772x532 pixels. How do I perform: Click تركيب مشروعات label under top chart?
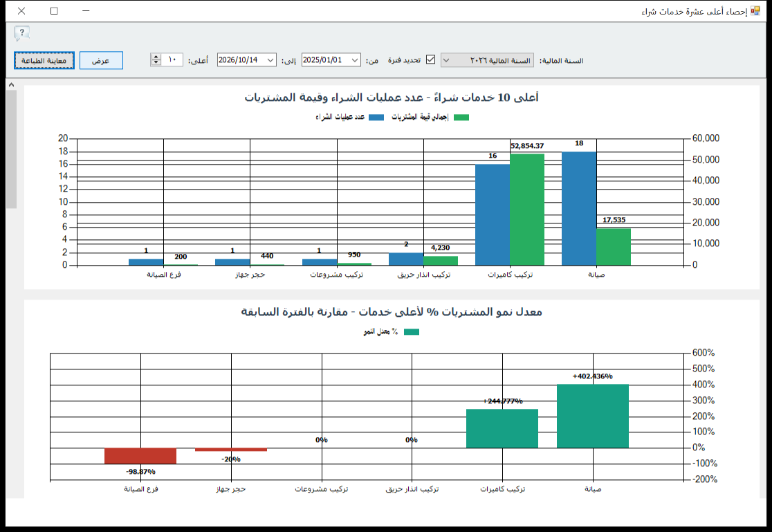click(337, 275)
